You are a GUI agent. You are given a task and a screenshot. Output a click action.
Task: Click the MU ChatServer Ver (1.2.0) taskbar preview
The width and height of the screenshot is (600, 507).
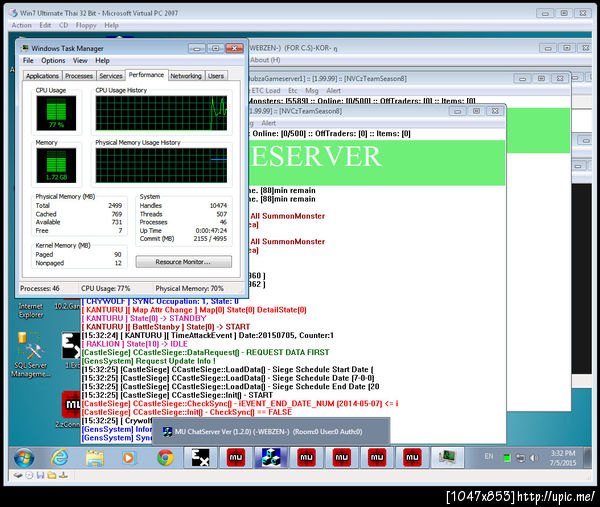coord(271,431)
